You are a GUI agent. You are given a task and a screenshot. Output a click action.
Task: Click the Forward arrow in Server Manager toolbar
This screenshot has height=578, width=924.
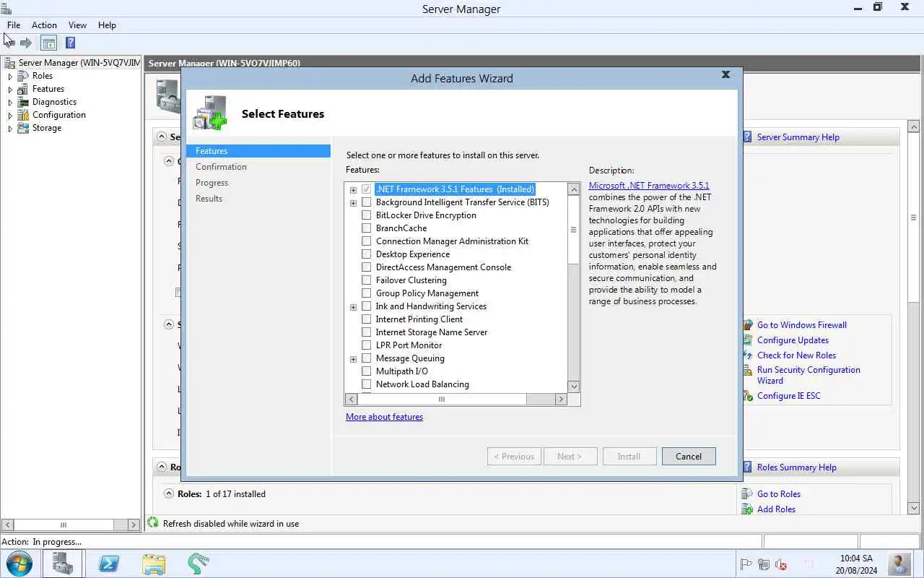pyautogui.click(x=26, y=43)
